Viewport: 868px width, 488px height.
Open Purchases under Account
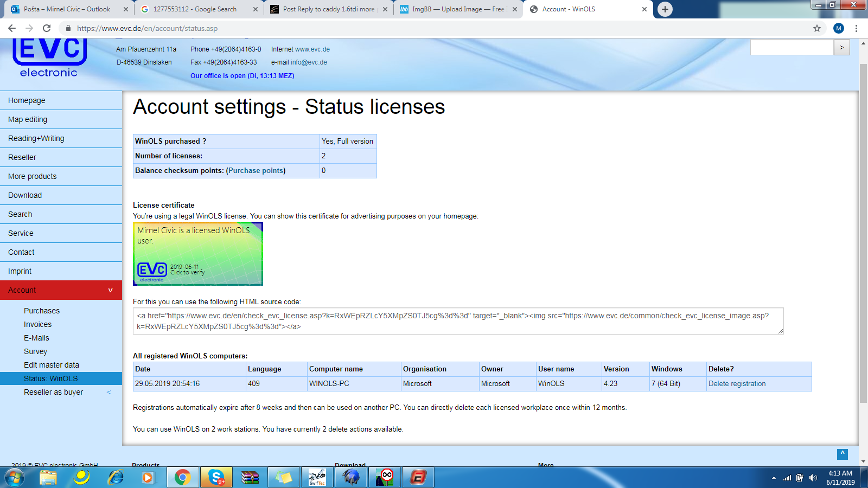pyautogui.click(x=42, y=311)
